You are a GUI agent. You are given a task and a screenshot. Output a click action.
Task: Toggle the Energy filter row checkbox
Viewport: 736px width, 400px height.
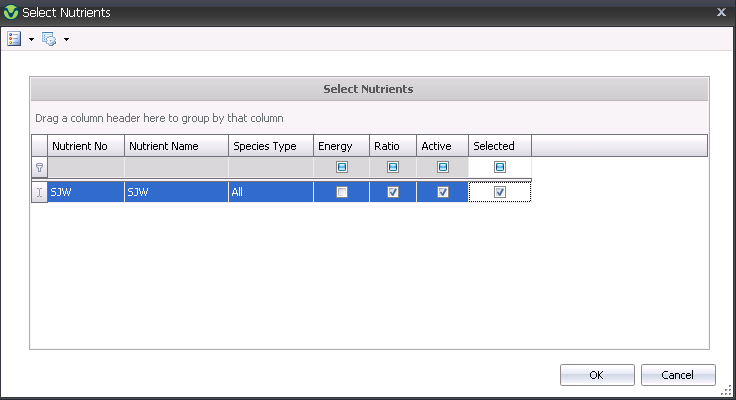(342, 167)
